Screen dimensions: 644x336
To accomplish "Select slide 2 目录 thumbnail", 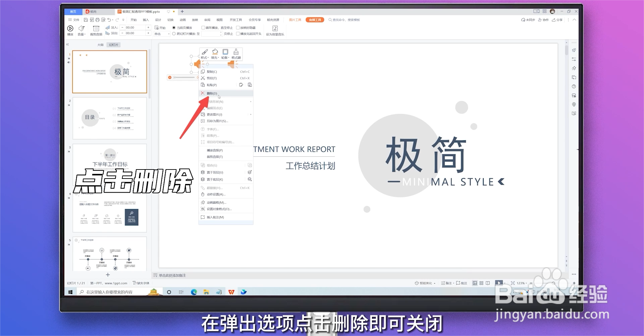I will pyautogui.click(x=110, y=118).
